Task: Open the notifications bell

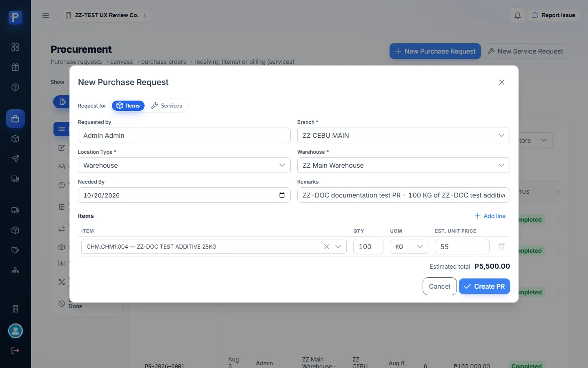Action: click(518, 16)
